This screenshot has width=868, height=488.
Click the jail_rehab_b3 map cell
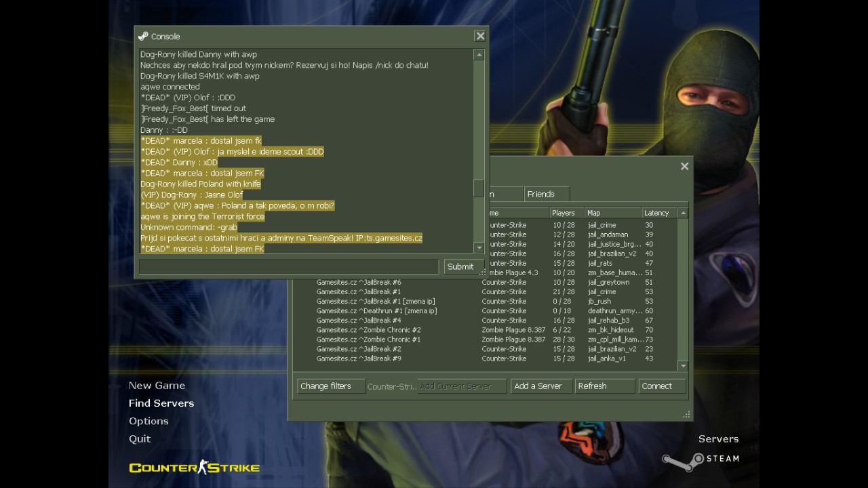tap(608, 320)
